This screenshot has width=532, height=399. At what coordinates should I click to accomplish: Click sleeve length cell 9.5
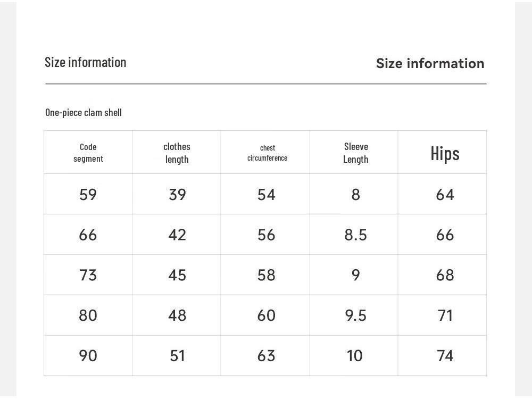pyautogui.click(x=355, y=315)
